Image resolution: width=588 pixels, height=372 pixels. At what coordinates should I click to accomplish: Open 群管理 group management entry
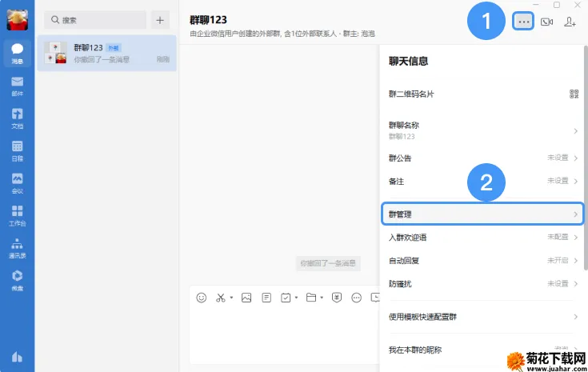[x=482, y=214]
